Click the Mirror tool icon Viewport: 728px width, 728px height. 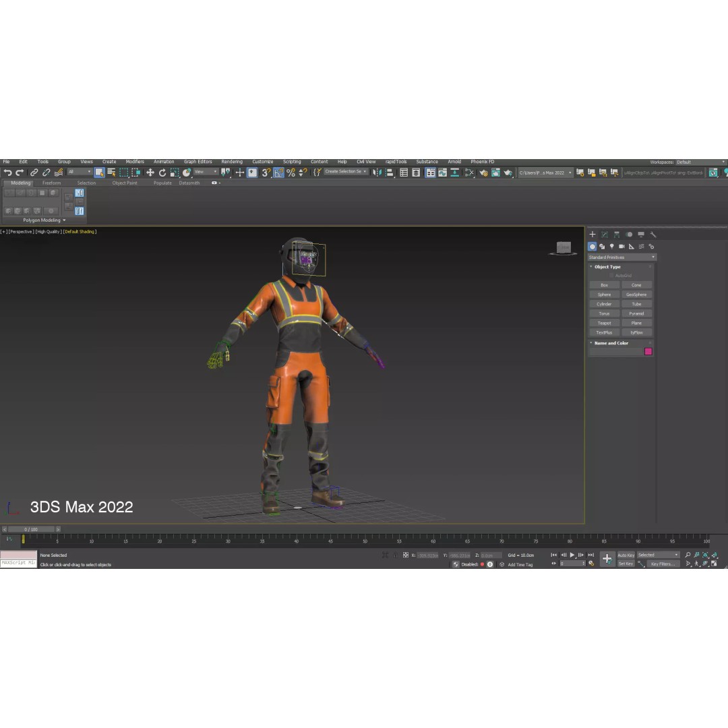point(377,173)
